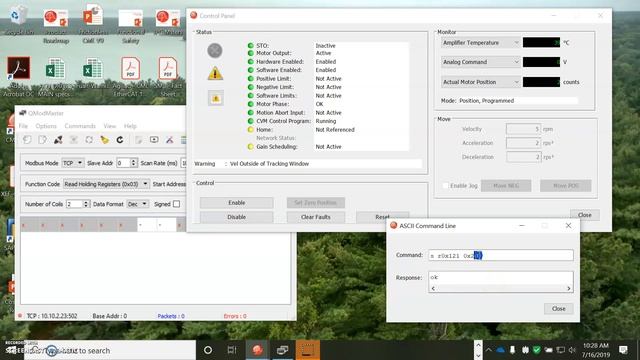
Task: Click the gray circular fault icon in Control Panel
Action: [x=215, y=51]
